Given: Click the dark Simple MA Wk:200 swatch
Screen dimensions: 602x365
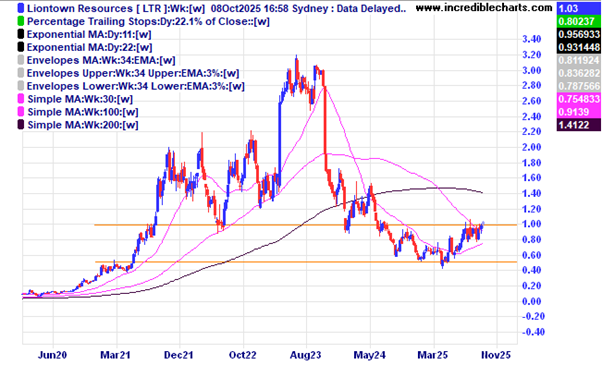Looking at the screenshot, I should pos(21,125).
